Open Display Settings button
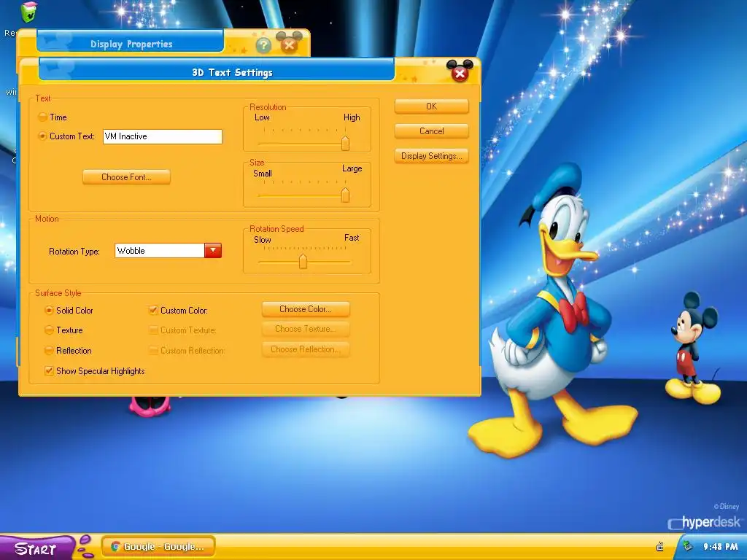 click(x=432, y=156)
